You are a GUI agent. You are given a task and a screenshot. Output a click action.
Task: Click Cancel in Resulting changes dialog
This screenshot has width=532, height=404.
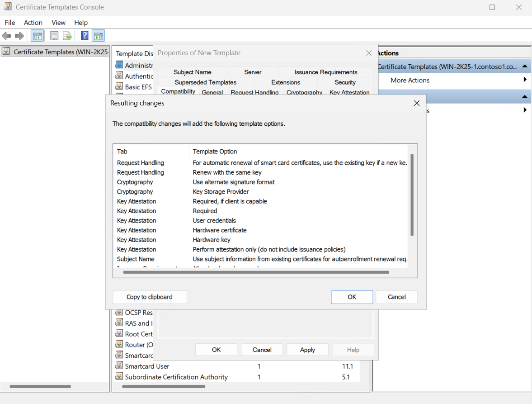(x=396, y=297)
